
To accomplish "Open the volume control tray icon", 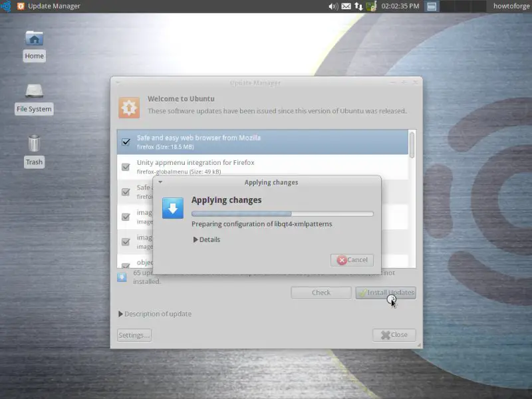I will [333, 6].
